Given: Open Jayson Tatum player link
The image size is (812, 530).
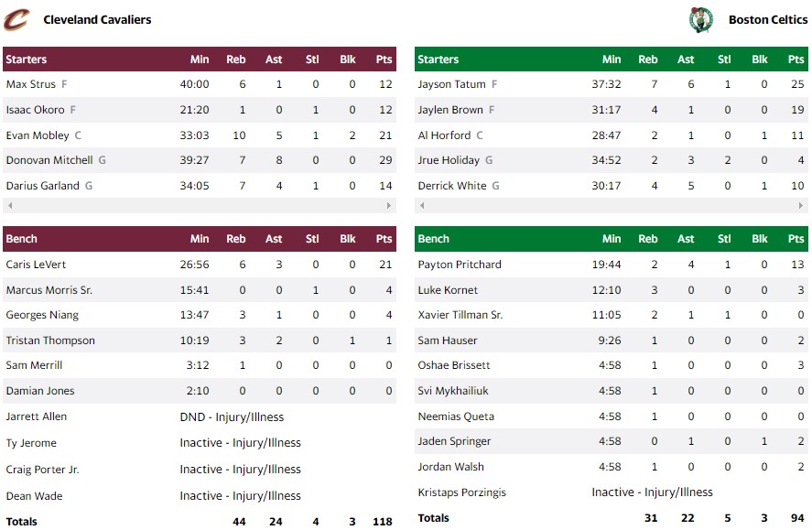Looking at the screenshot, I should click(451, 84).
